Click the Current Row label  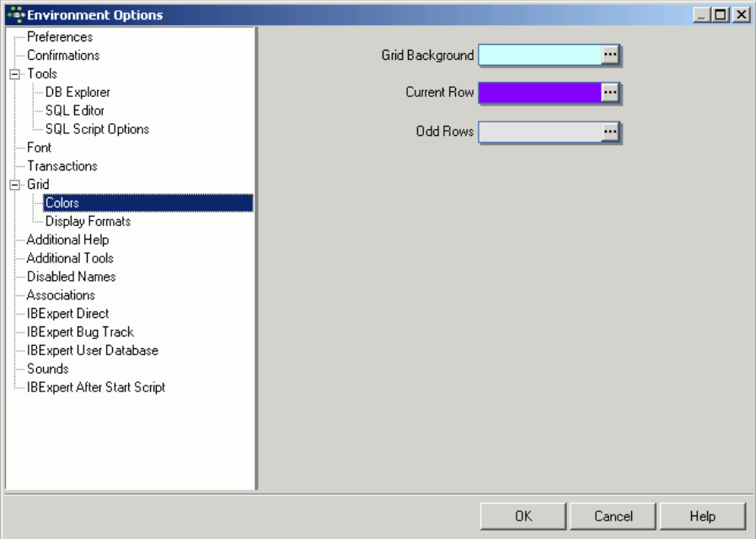click(440, 92)
